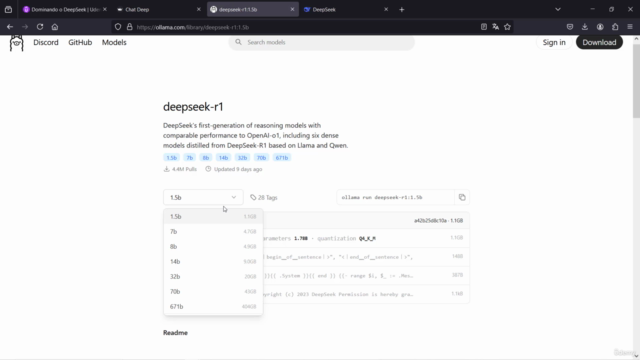Screen dimensions: 640x360
Task: Click the 4.4M Pulls text
Action: 184,169
